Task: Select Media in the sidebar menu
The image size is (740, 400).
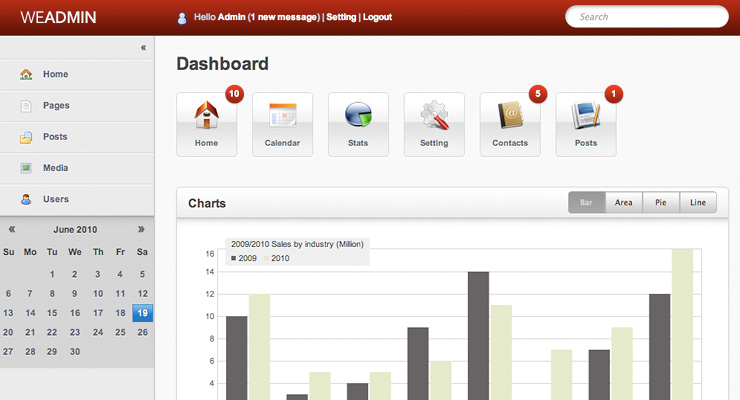Action: tap(56, 168)
